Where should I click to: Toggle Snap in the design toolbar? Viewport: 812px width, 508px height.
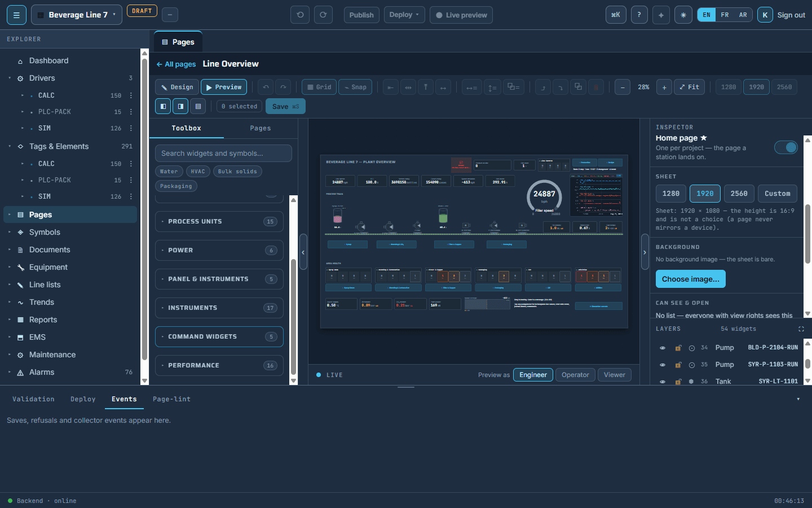(x=355, y=87)
